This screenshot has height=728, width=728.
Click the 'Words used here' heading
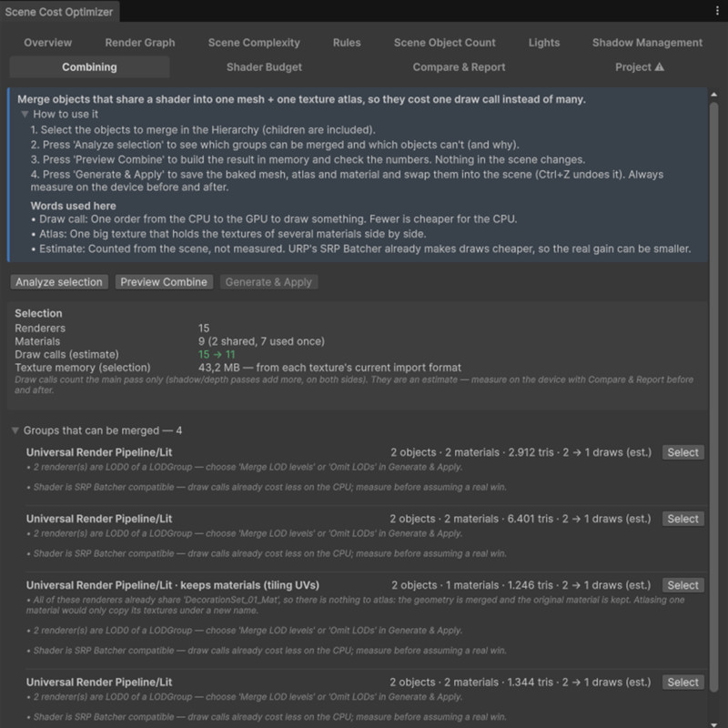pyautogui.click(x=74, y=206)
